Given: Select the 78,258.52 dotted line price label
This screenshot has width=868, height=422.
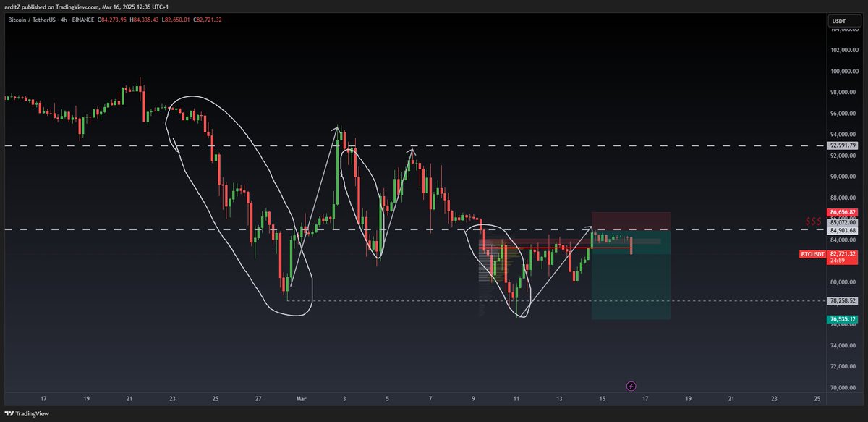Looking at the screenshot, I should pyautogui.click(x=843, y=300).
